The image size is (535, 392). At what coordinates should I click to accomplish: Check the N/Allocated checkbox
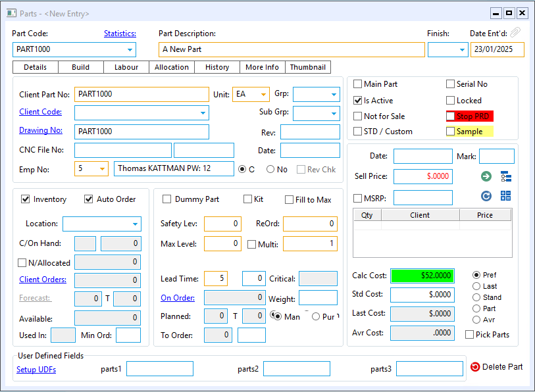click(22, 262)
